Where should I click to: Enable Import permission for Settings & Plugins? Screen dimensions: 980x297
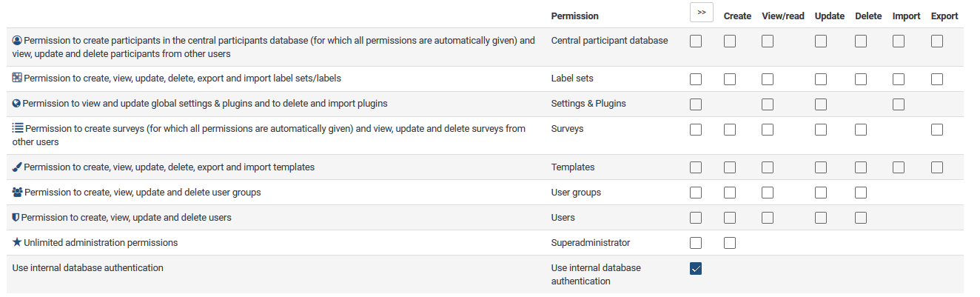point(899,104)
